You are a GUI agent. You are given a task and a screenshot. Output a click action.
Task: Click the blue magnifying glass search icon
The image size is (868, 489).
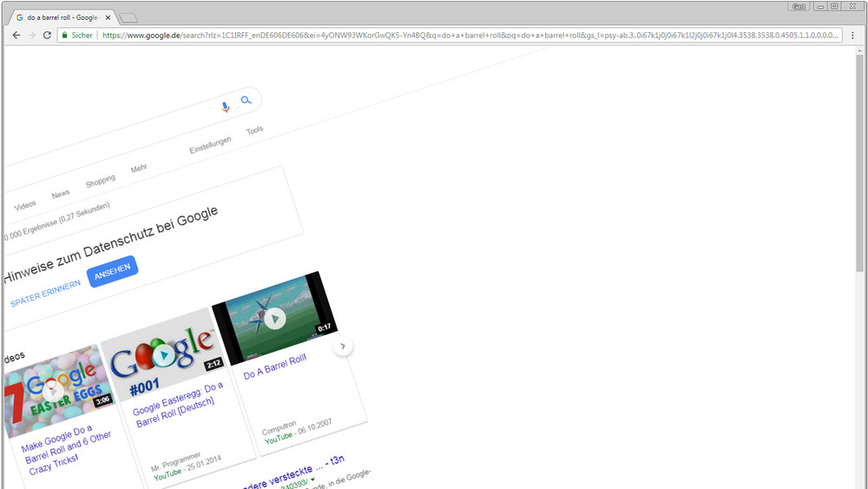247,101
